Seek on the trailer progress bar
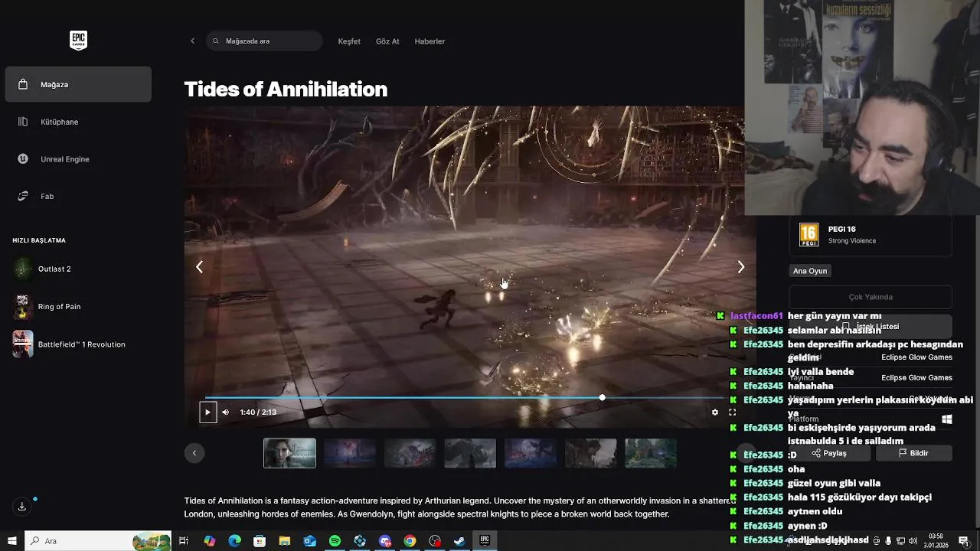The width and height of the screenshot is (980, 551). point(463,398)
